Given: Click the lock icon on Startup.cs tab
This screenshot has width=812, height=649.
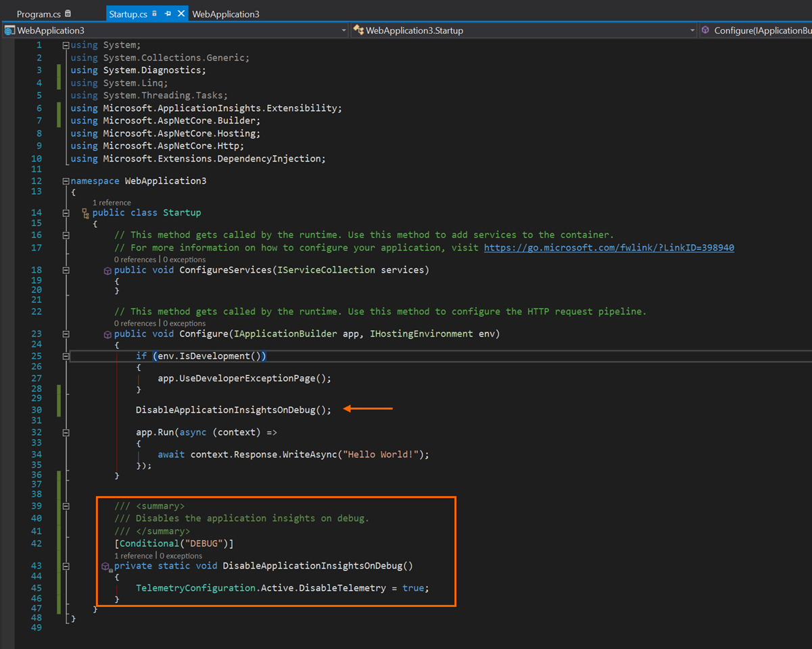Looking at the screenshot, I should 155,14.
